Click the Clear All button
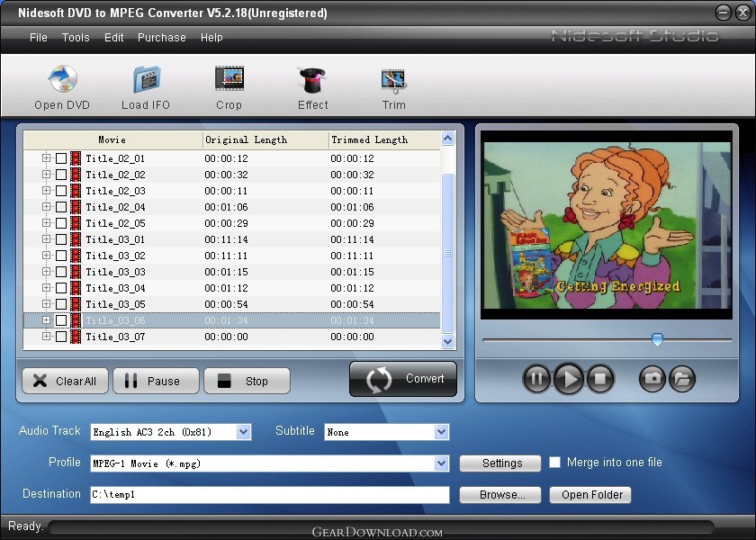The image size is (756, 540). click(x=65, y=381)
